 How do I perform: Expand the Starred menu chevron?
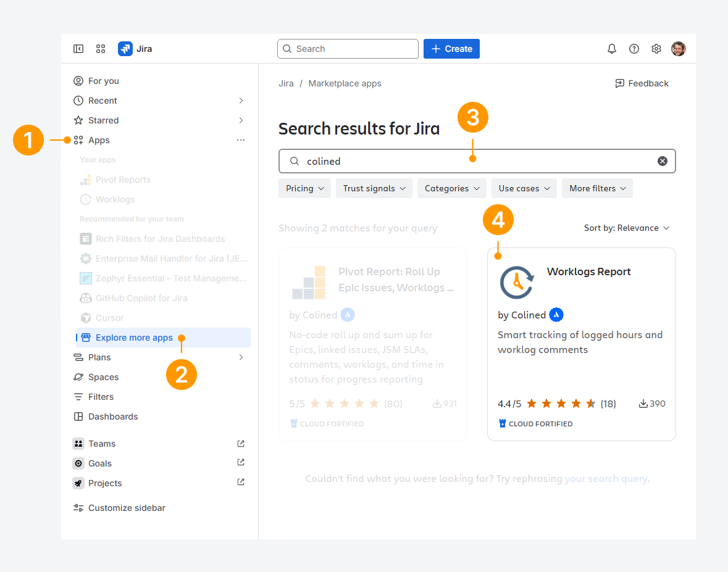[x=240, y=120]
